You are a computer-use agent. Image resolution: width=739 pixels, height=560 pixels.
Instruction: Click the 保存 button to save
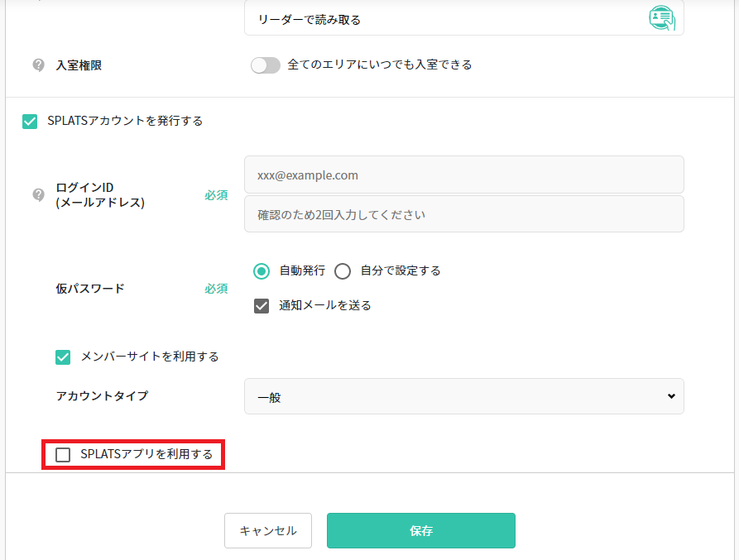coord(420,531)
